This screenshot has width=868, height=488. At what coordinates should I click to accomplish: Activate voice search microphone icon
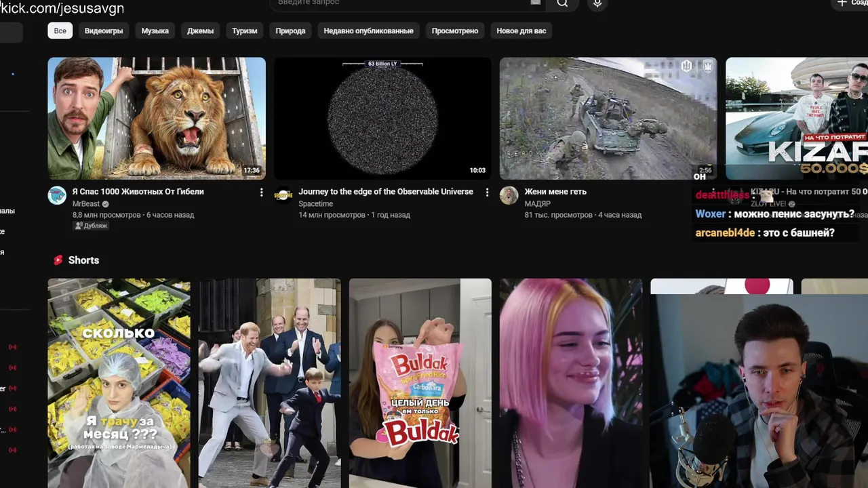coord(597,3)
